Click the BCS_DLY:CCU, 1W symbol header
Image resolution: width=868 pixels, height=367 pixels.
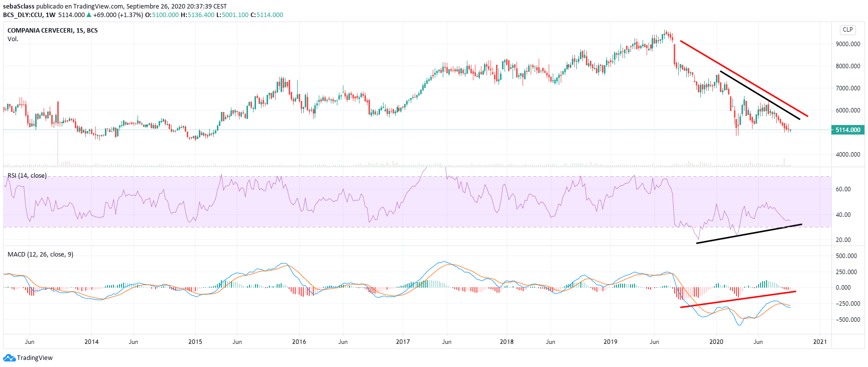click(x=29, y=15)
